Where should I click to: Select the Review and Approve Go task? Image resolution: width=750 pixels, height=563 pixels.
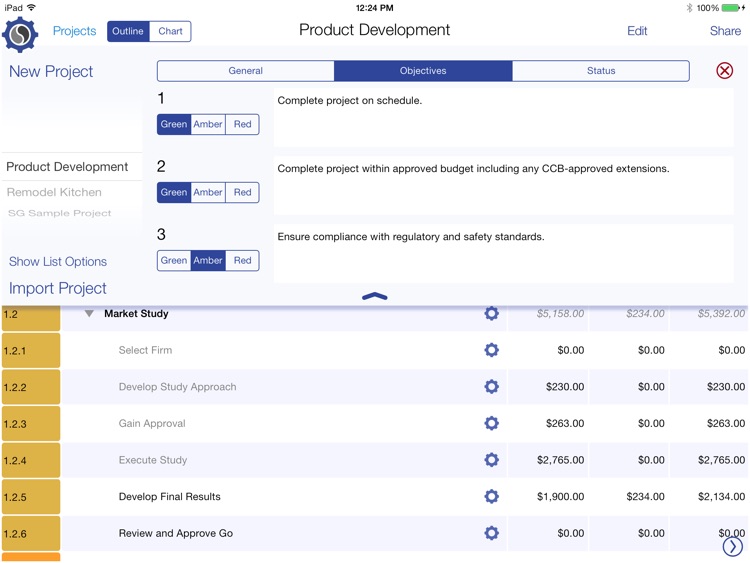[x=176, y=533]
